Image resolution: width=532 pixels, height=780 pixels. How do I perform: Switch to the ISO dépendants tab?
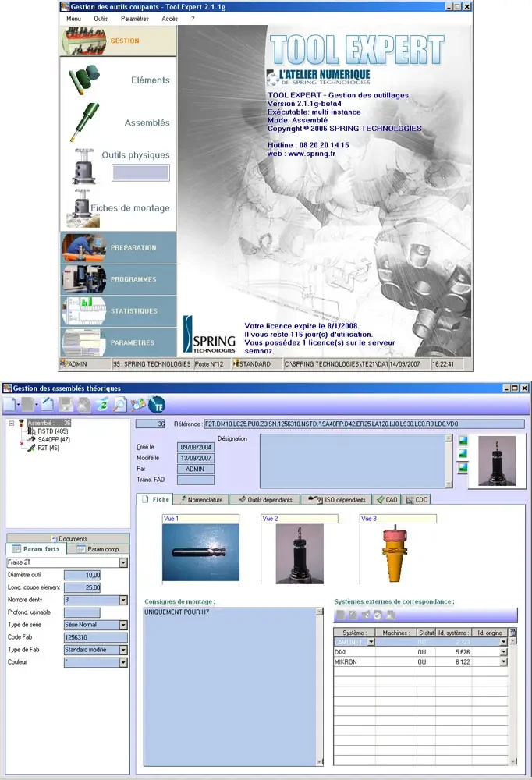point(336,499)
